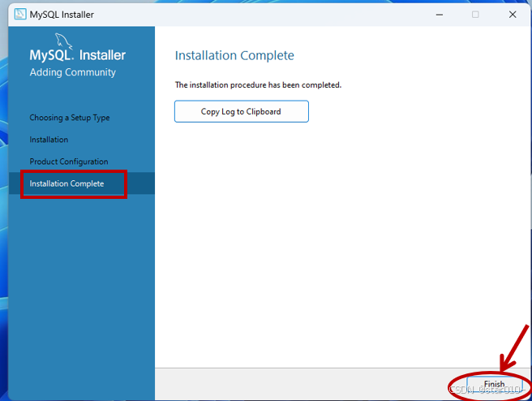Screen dimensions: 532x401
Task: Click the MySQL Installer title bar icon
Action: point(20,15)
